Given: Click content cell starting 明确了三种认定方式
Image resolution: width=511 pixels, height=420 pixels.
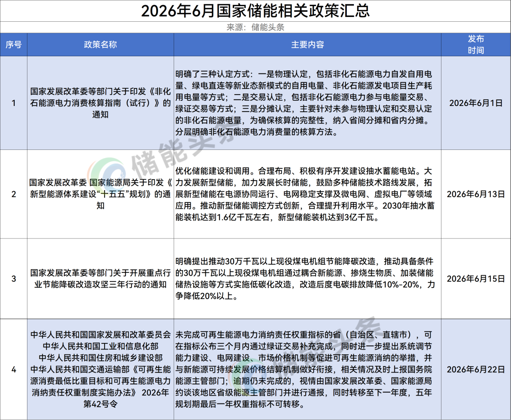Looking at the screenshot, I should (308, 103).
